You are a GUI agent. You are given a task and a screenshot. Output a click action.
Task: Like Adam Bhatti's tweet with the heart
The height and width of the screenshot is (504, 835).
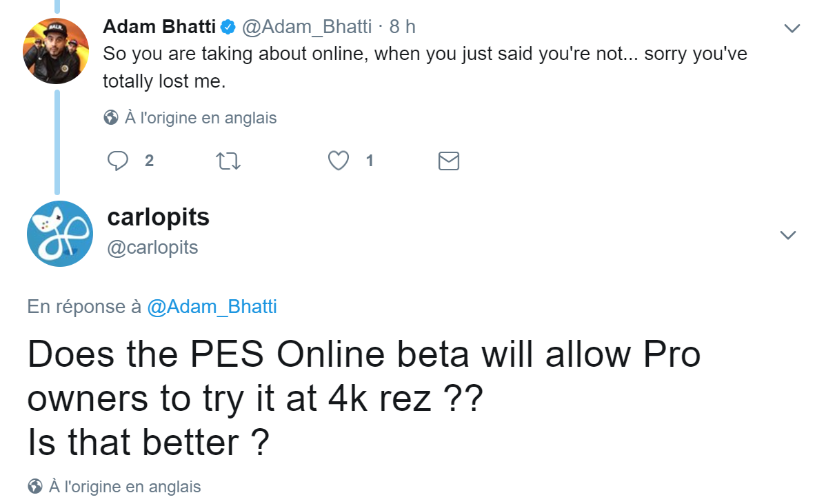pos(338,161)
